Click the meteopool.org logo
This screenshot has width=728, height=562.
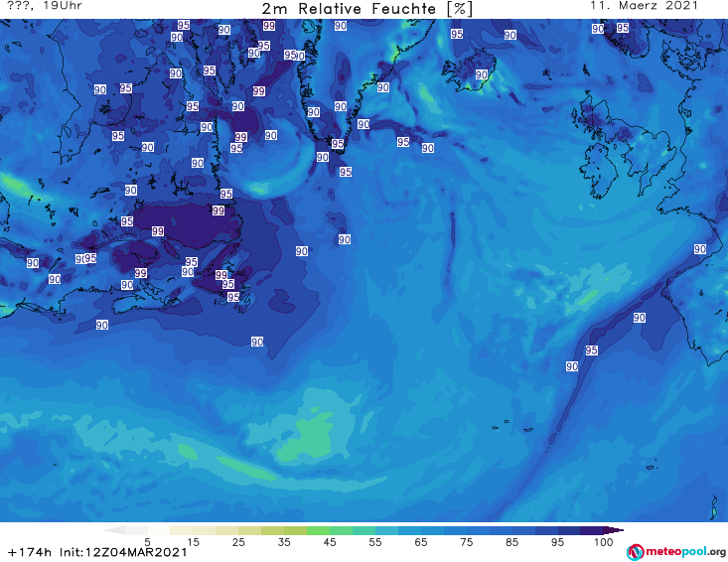[676, 552]
